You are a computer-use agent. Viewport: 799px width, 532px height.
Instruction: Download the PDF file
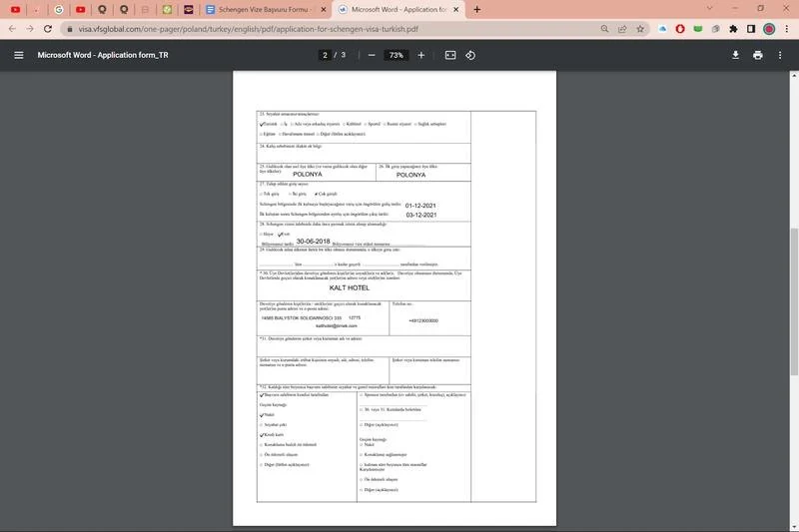(735, 55)
